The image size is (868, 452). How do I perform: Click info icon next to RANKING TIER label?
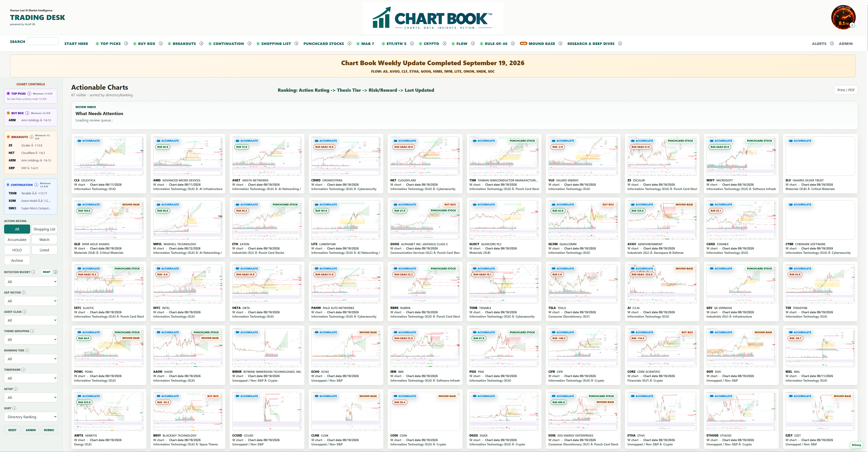tap(27, 351)
